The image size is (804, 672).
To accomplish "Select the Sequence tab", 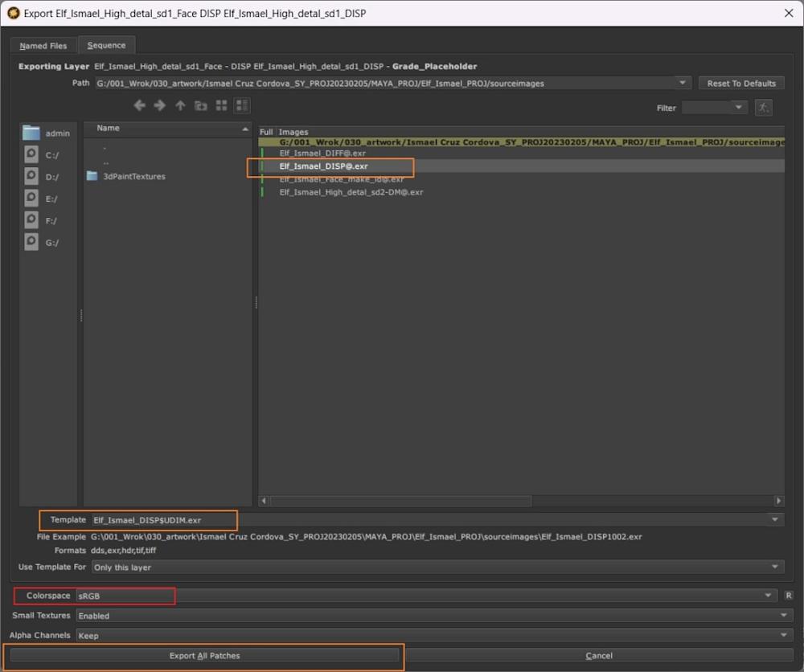I will click(106, 46).
